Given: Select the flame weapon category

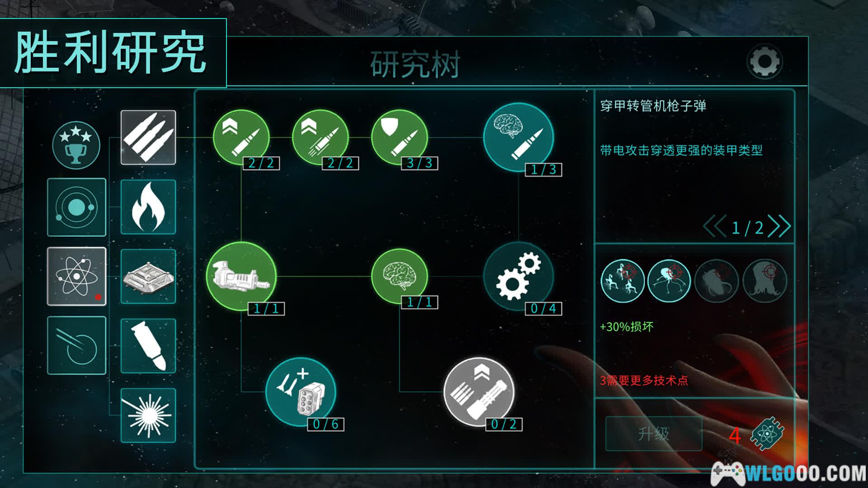Looking at the screenshot, I should point(148,207).
